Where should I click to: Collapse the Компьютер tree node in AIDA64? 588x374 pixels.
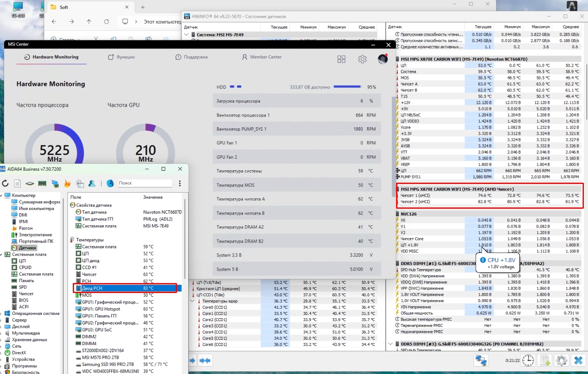pos(2,195)
